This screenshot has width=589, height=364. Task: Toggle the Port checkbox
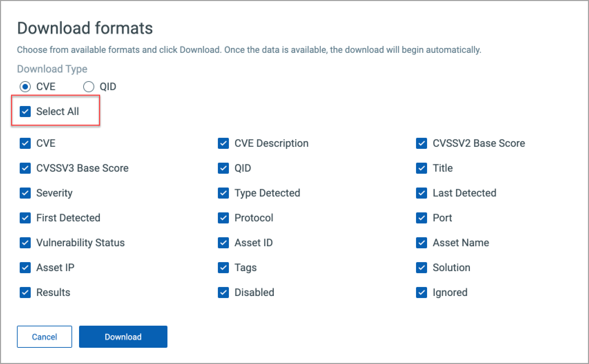click(x=422, y=218)
